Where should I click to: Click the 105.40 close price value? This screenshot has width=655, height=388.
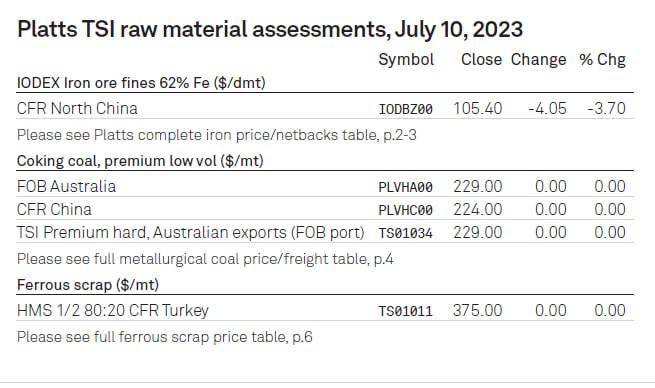click(478, 109)
